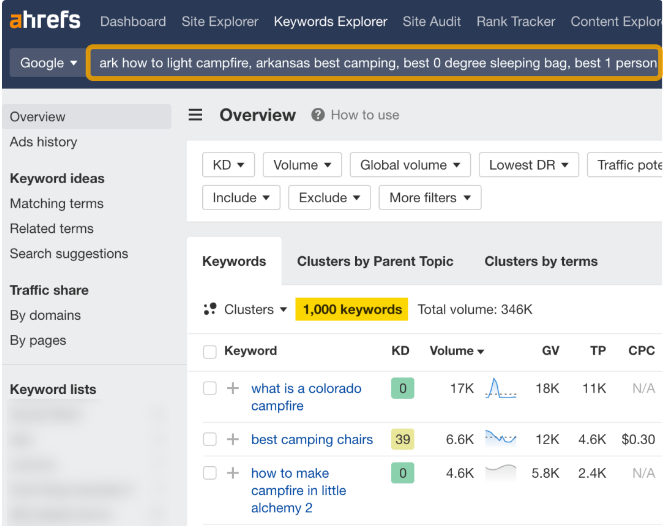Screen dimensions: 671x526
Task: Tick the select-all checkbox in Keyword header
Action: click(210, 351)
